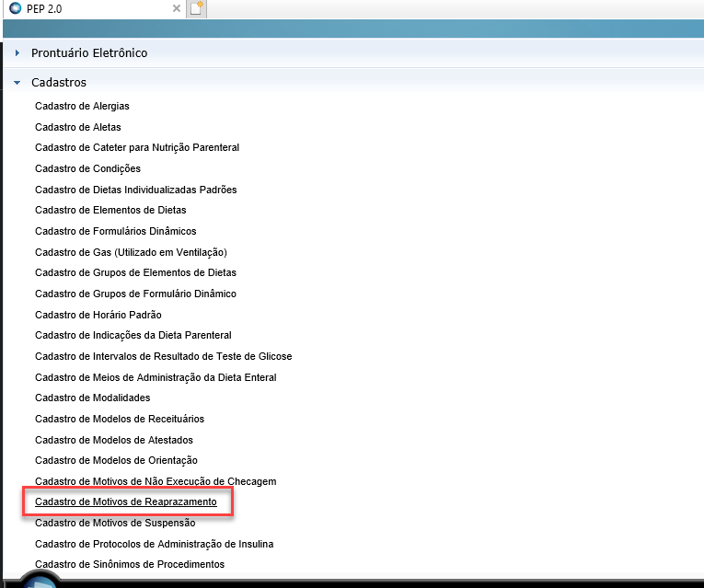The height and width of the screenshot is (588, 704).
Task: Expand the Prontuário Eletrônico section arrow
Action: [x=17, y=53]
